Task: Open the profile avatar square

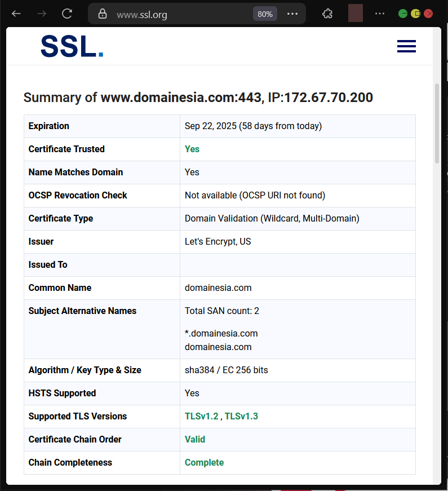Action: (x=356, y=13)
